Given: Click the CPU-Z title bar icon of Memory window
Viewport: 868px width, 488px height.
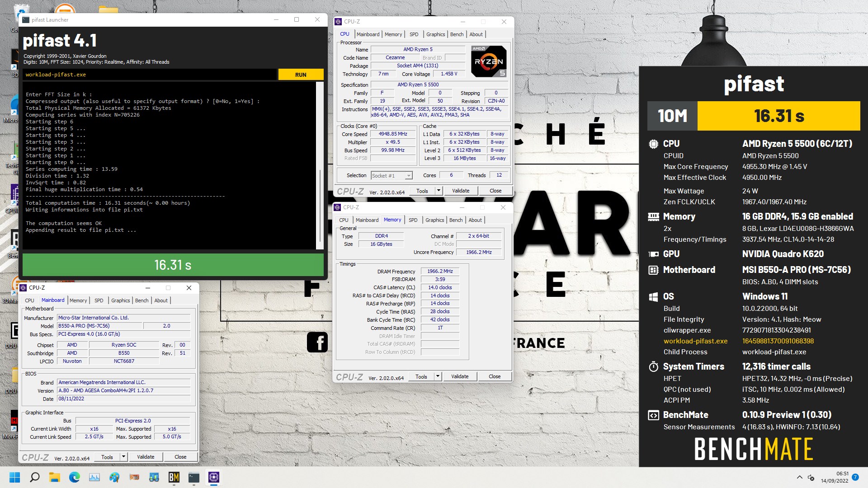Looking at the screenshot, I should tap(337, 207).
